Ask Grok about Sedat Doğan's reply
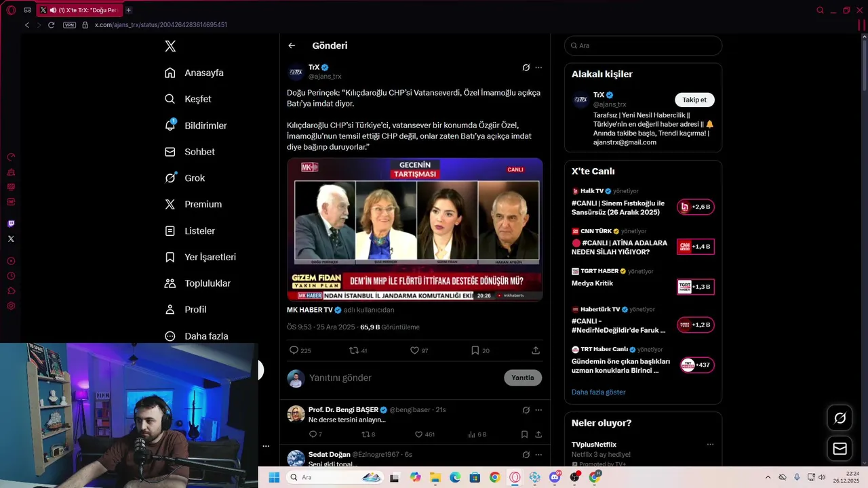This screenshot has height=488, width=868. [x=526, y=455]
